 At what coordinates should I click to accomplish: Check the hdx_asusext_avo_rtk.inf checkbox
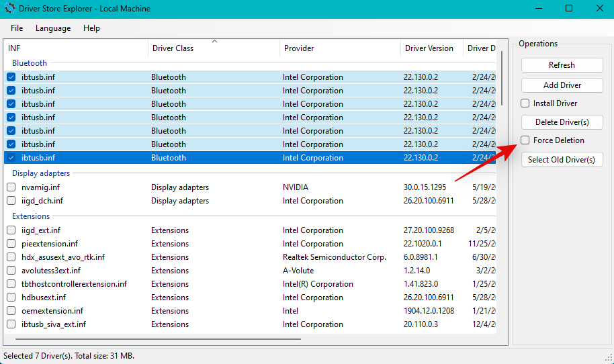point(11,257)
